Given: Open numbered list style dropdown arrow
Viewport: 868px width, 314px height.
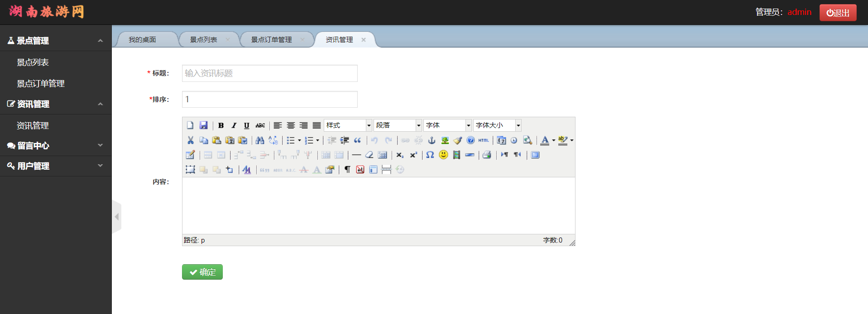Looking at the screenshot, I should click(317, 140).
